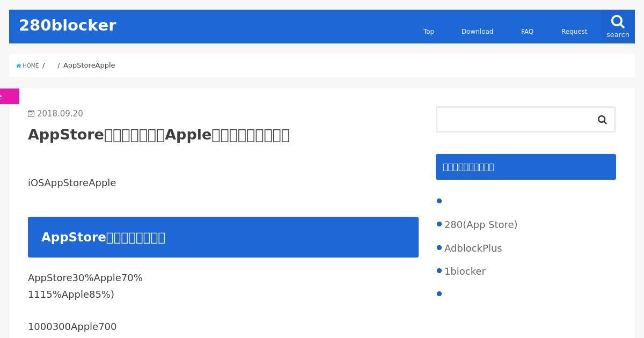
Task: Open the Request menu item
Action: click(x=574, y=32)
